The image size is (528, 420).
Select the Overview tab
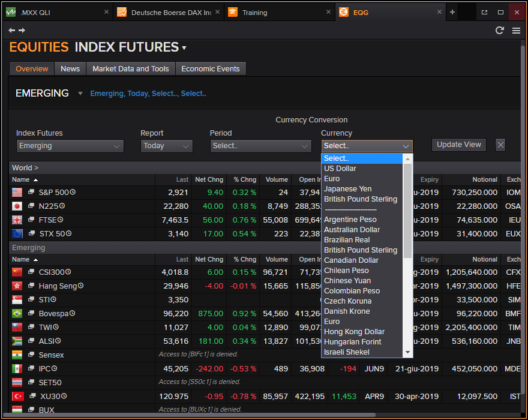click(32, 69)
